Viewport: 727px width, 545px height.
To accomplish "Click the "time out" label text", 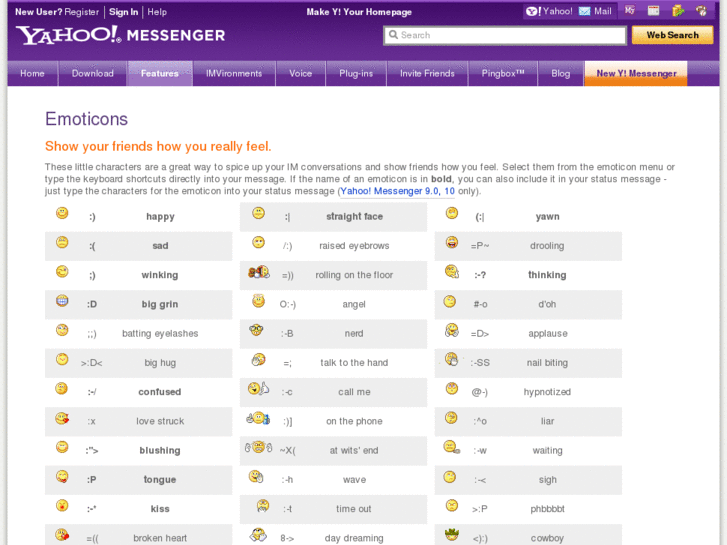I will [x=354, y=509].
